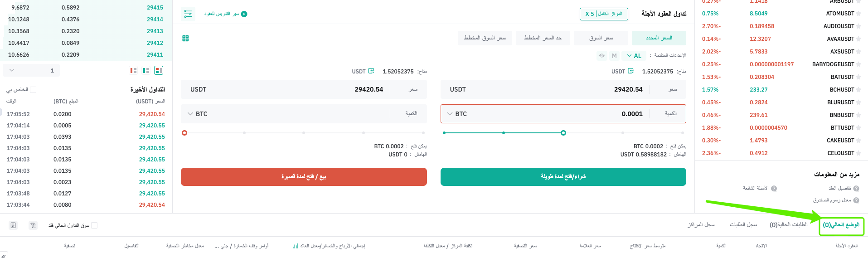Open the document list icon near filters
Image resolution: width=868 pixels, height=258 pixels.
click(13, 225)
